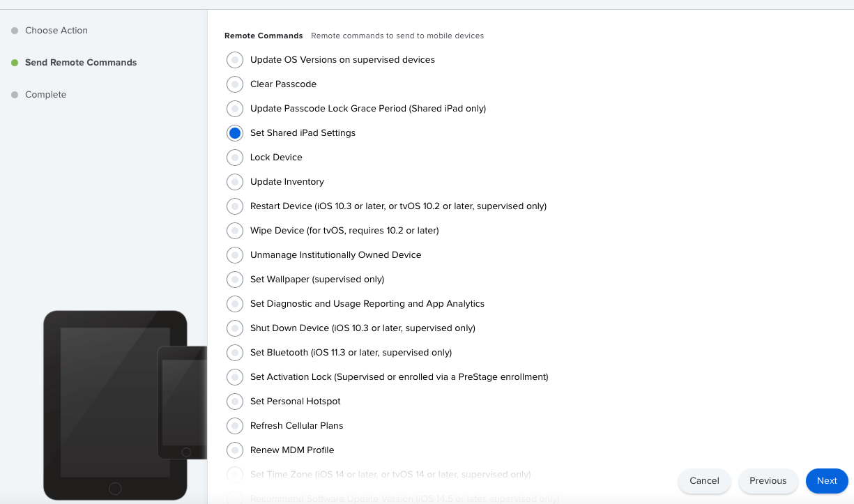Choose the Set Activation Lock option
This screenshot has height=504, width=854.
click(235, 376)
